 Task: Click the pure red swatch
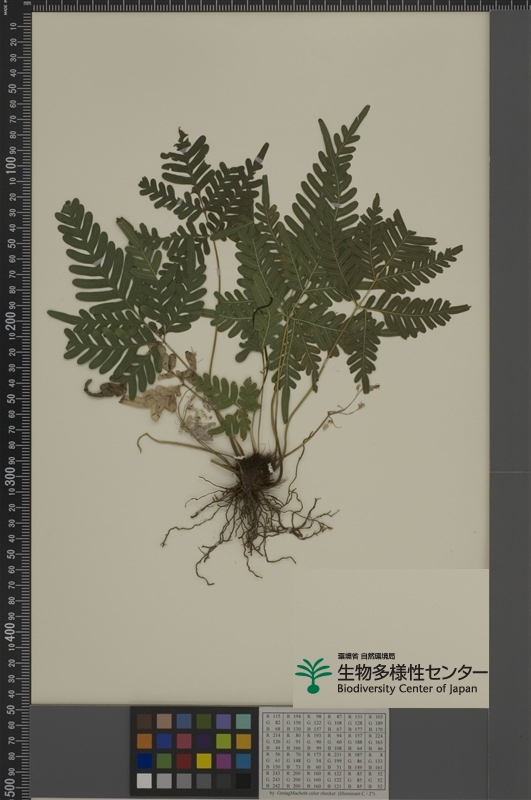point(184,761)
